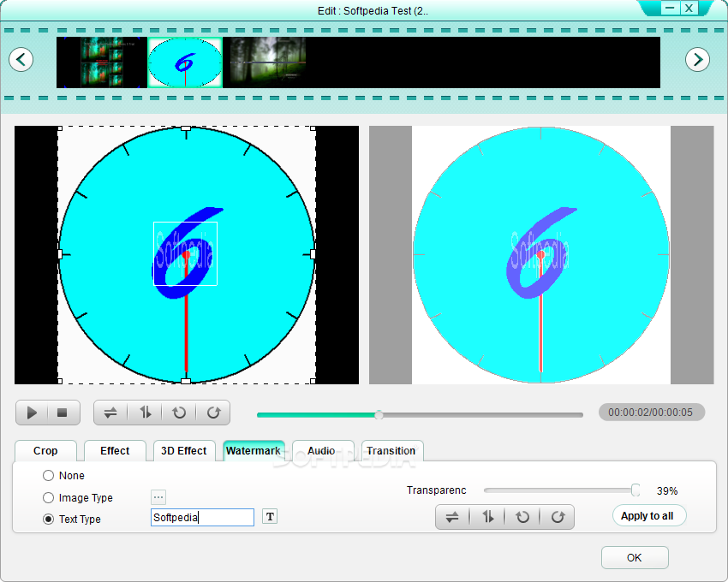The height and width of the screenshot is (582, 728).
Task: Click the 39% transparency value
Action: pyautogui.click(x=667, y=491)
